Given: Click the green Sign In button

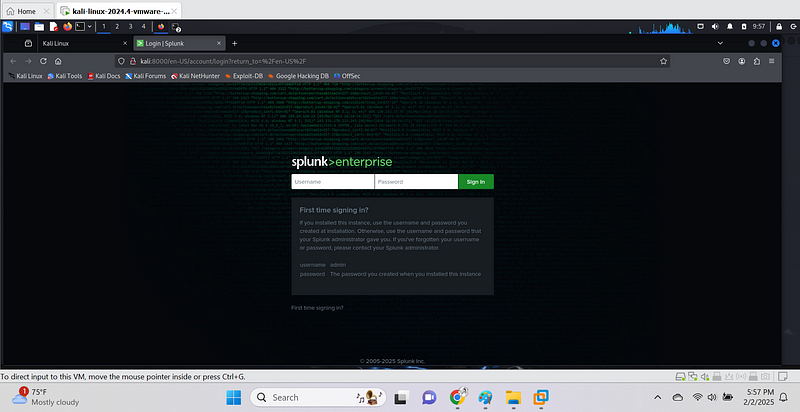Looking at the screenshot, I should tap(476, 182).
